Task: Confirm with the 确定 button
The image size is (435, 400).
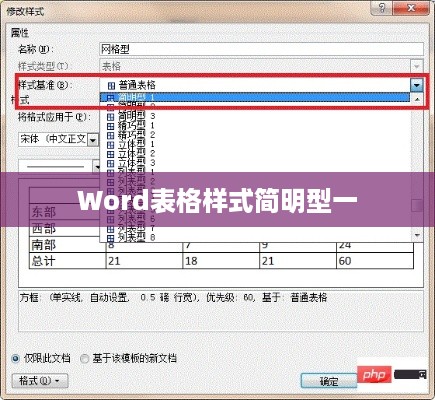Action: (x=329, y=381)
